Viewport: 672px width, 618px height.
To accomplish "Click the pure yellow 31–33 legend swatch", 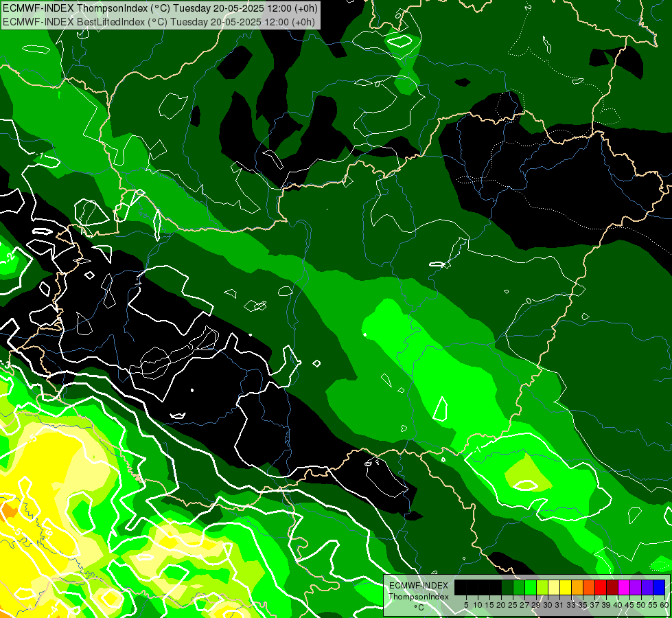I will point(566,587).
